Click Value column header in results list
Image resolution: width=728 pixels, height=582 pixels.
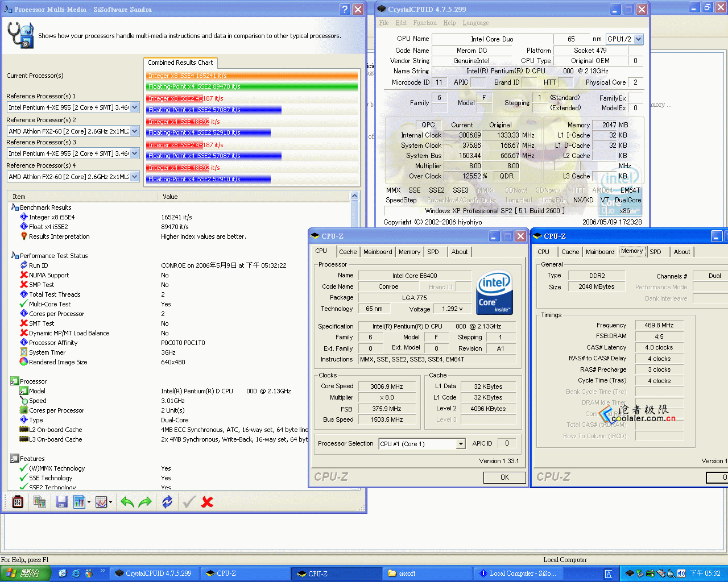coord(254,197)
